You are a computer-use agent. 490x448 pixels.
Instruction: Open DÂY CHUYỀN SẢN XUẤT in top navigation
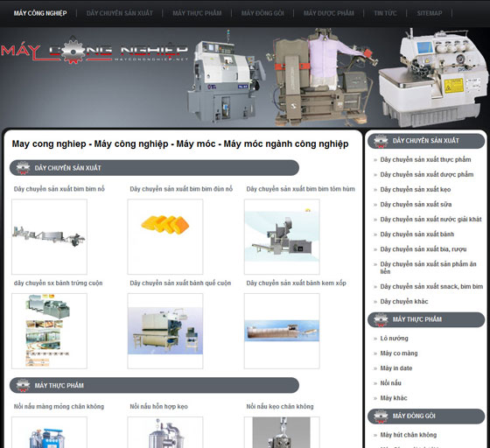120,13
